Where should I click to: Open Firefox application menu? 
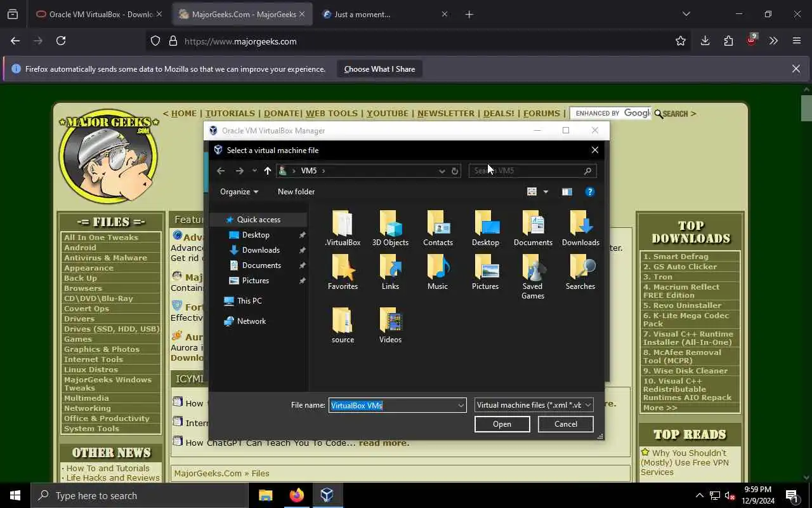[797, 41]
